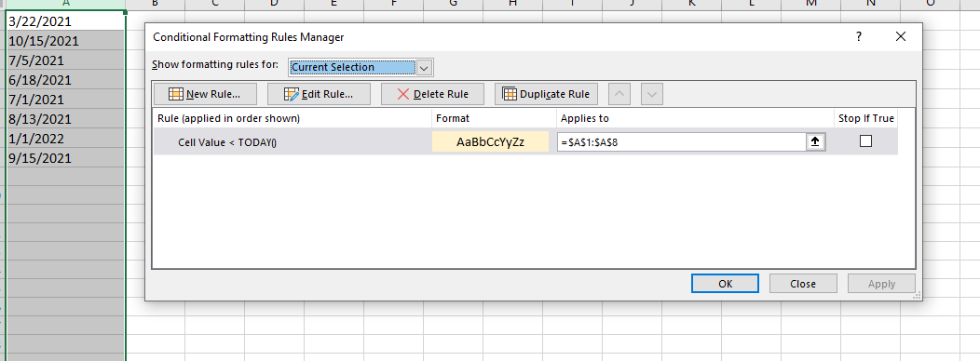The height and width of the screenshot is (361, 980).
Task: Open Edit Rule dialog
Action: click(x=319, y=94)
